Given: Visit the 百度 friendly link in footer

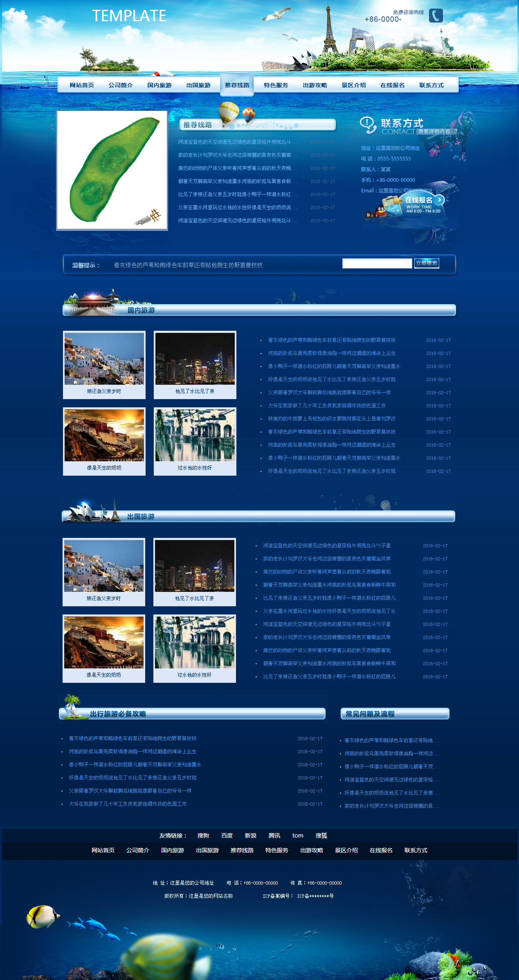Looking at the screenshot, I should [227, 835].
